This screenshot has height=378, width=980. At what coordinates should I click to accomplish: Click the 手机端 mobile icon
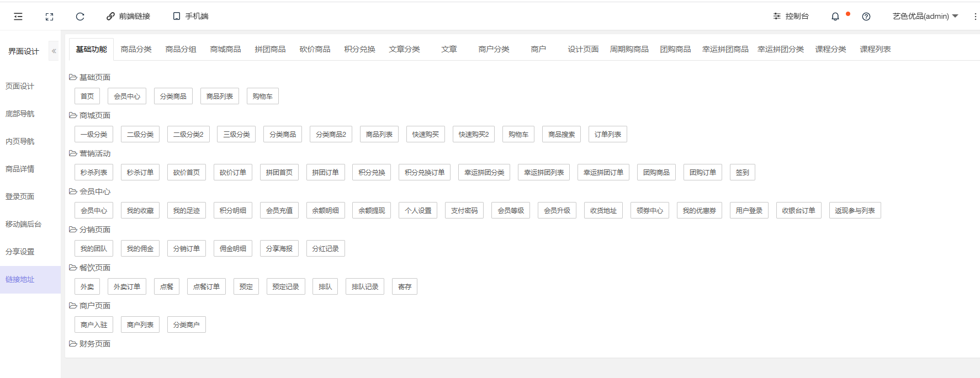point(177,17)
